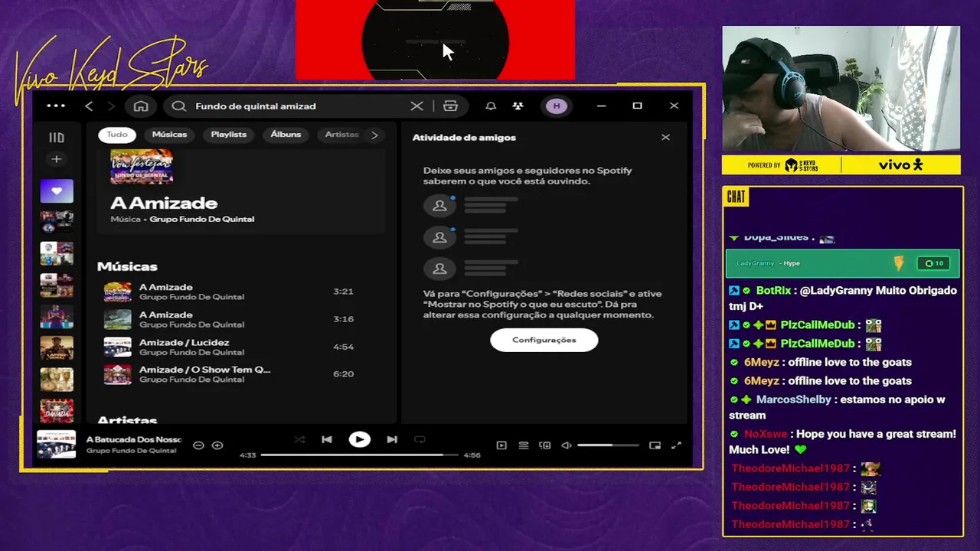
Task: Skip to next track
Action: pos(392,440)
